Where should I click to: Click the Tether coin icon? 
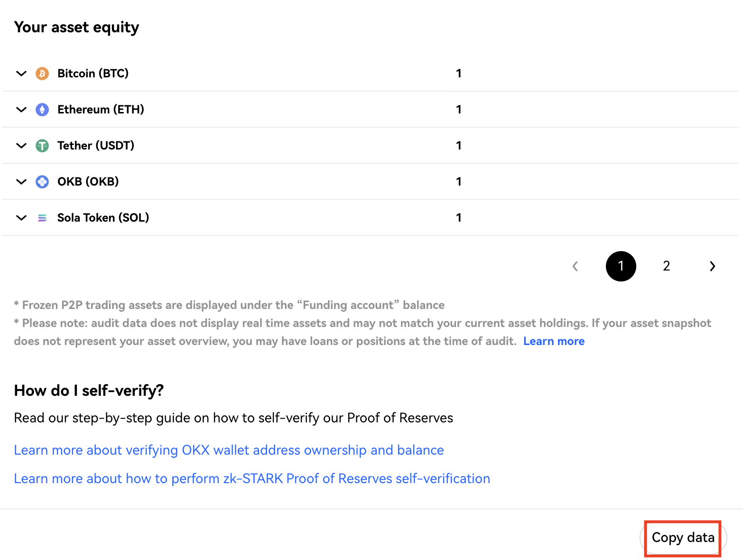click(42, 146)
